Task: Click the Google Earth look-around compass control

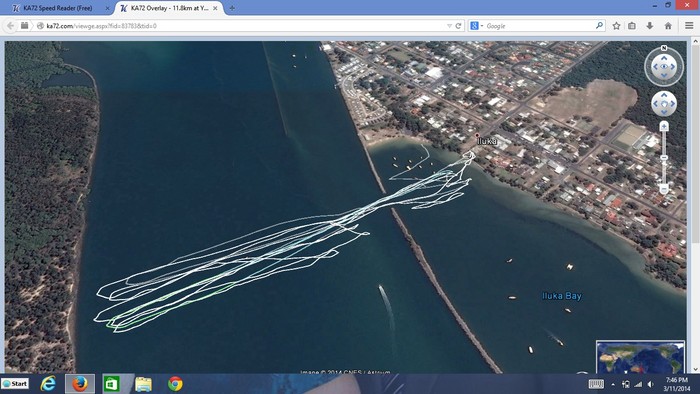Action: coord(664,67)
